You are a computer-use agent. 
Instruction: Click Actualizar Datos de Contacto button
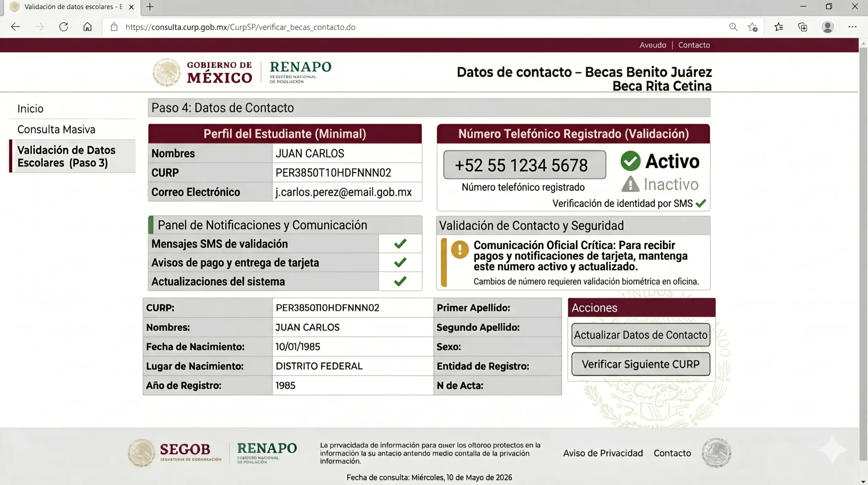pos(640,335)
